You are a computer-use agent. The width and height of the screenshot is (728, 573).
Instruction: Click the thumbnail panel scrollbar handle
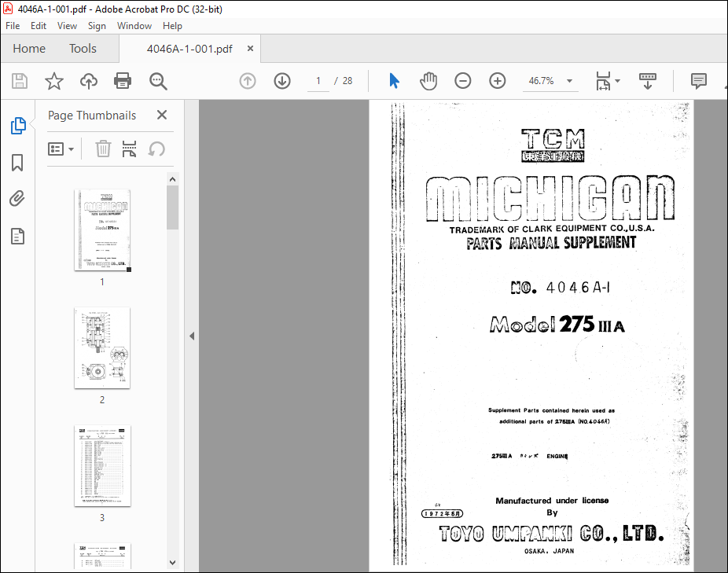click(173, 208)
